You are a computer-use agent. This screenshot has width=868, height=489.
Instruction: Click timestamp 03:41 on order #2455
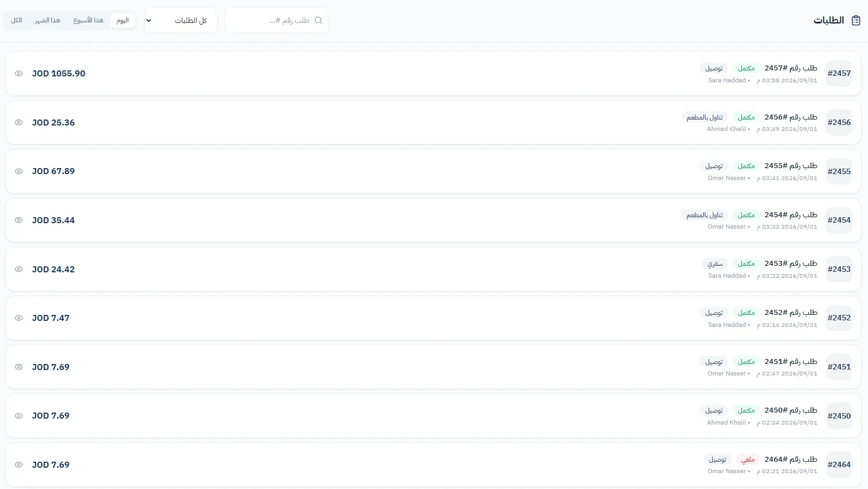pyautogui.click(x=787, y=178)
